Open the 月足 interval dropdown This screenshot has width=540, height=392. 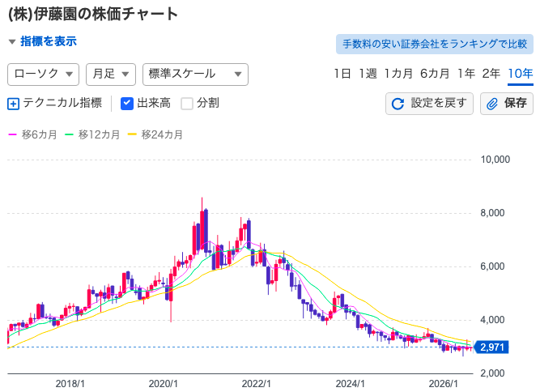click(111, 74)
